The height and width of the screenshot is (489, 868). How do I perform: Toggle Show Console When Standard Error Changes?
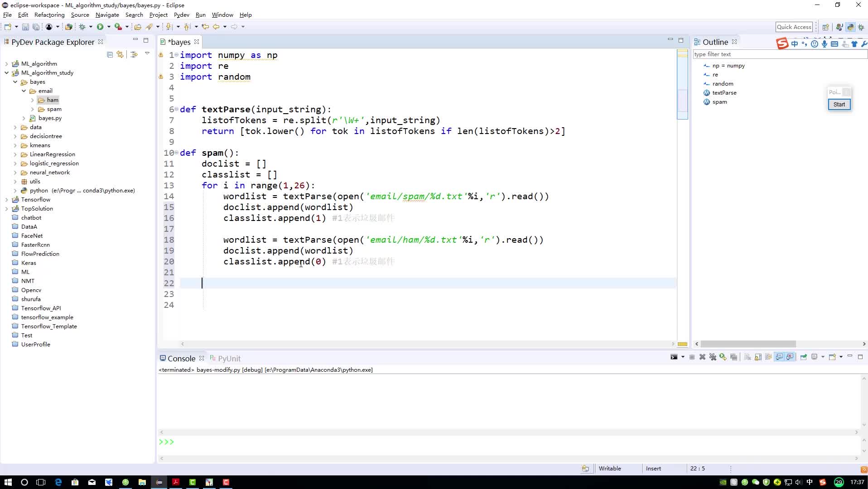[x=790, y=357]
